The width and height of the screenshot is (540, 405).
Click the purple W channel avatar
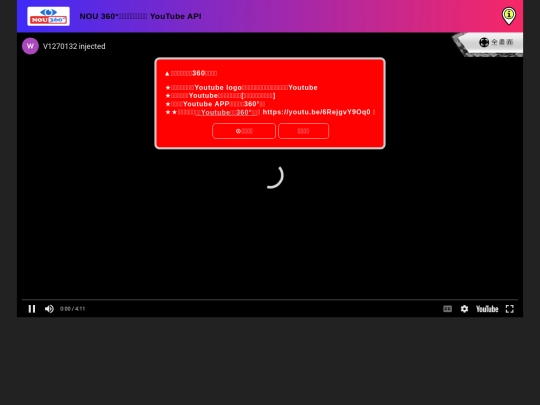[30, 46]
